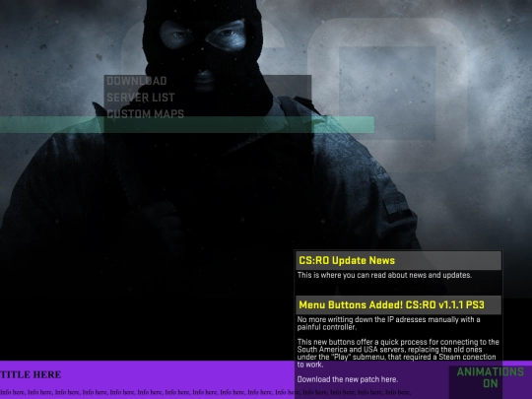This screenshot has width=532, height=399.
Task: Select SERVER LIST from the menu
Action: [x=141, y=98]
